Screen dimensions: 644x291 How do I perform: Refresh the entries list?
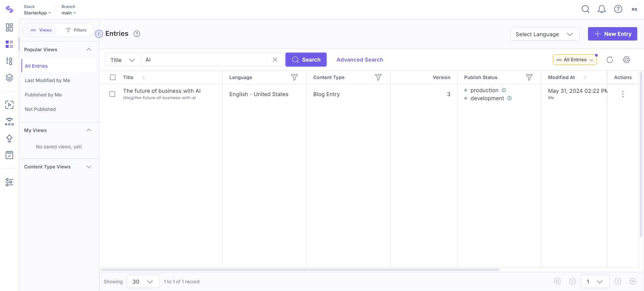[x=610, y=60]
